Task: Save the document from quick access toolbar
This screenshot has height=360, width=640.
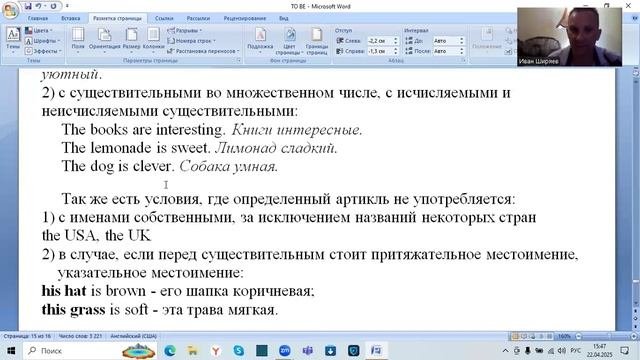Action: (x=28, y=6)
